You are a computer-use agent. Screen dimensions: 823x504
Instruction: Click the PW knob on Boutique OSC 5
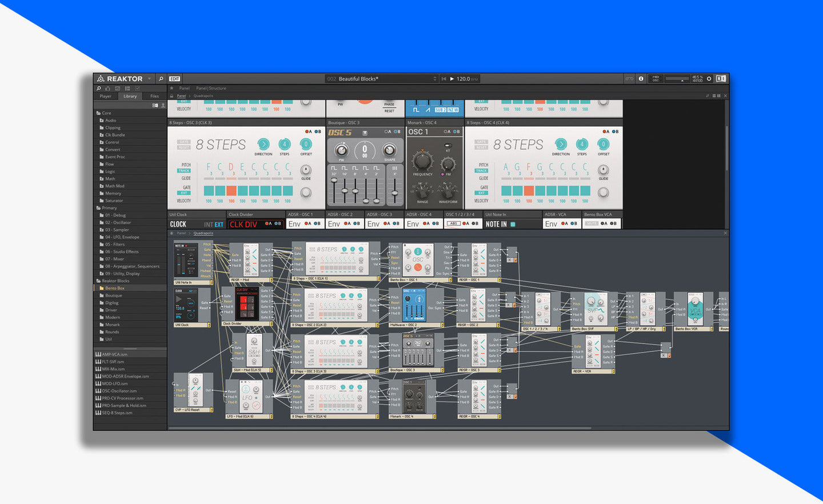341,150
